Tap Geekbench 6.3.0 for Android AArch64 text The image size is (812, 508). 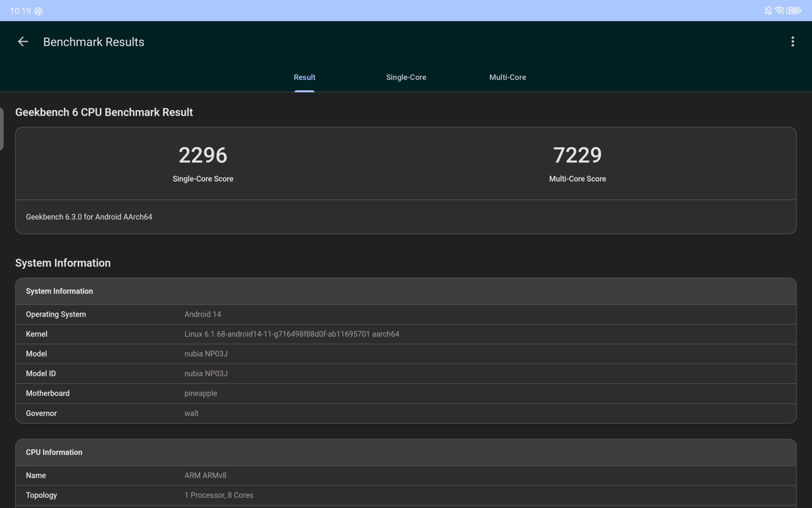(x=89, y=217)
